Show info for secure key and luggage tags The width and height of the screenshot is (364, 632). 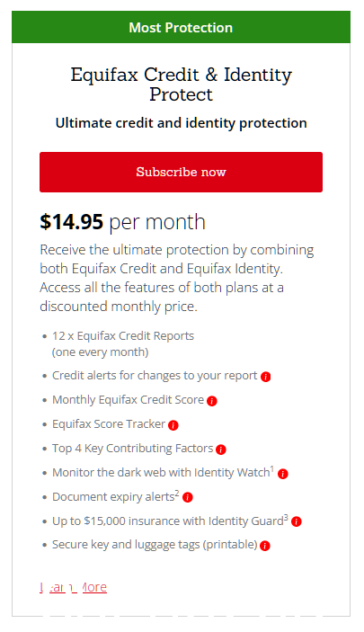[265, 546]
